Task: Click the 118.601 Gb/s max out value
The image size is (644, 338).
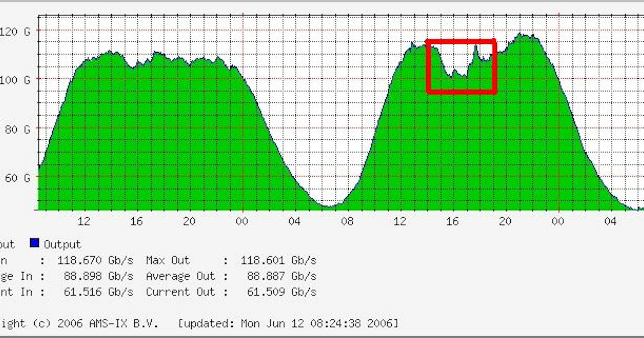Action: click(x=278, y=260)
